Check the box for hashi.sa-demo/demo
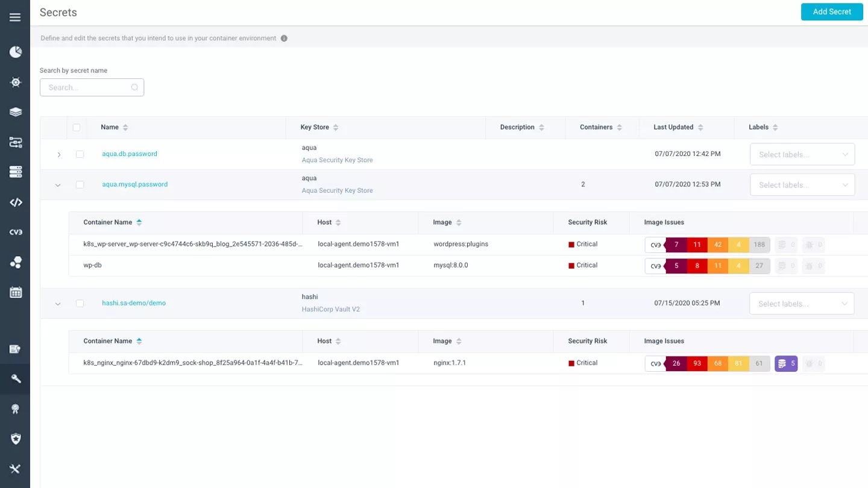This screenshot has width=868, height=488. 80,304
